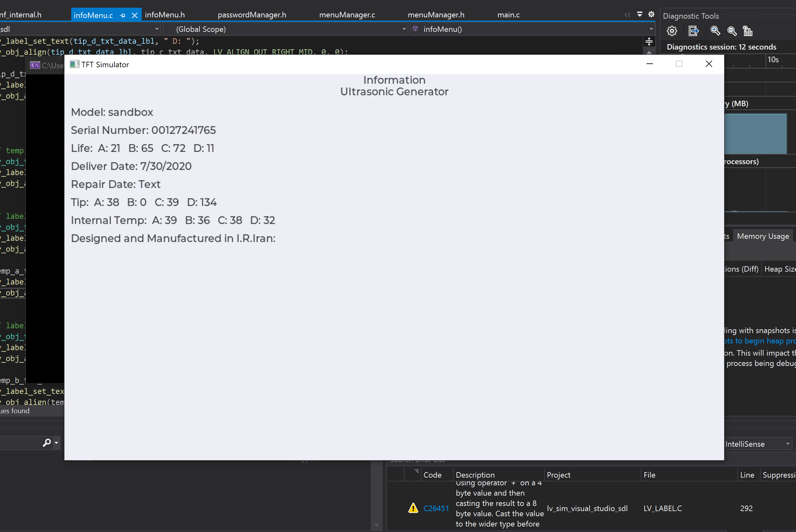Click the 10s marker on the diagnostics timeline
The width and height of the screenshot is (796, 532).
point(773,60)
